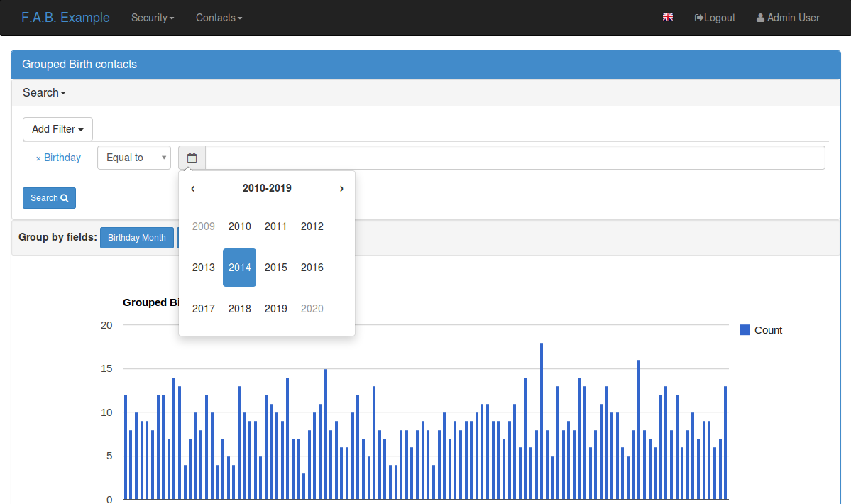Expand the Equal to condition dropdown
851x504 pixels.
(x=163, y=157)
